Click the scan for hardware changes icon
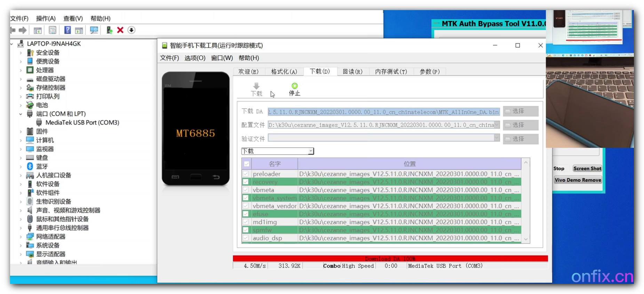Image resolution: width=644 pixels, height=294 pixels. (x=94, y=30)
